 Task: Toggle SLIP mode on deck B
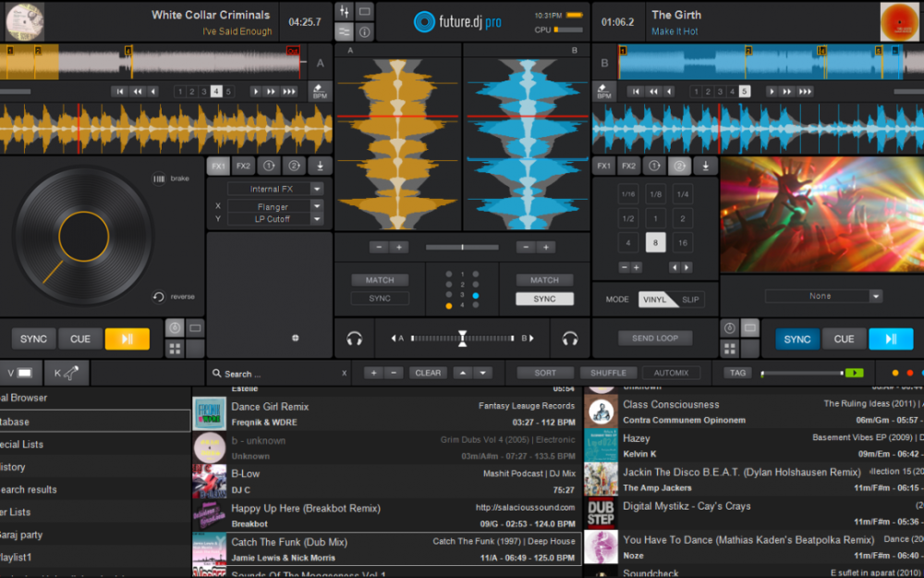[690, 300]
